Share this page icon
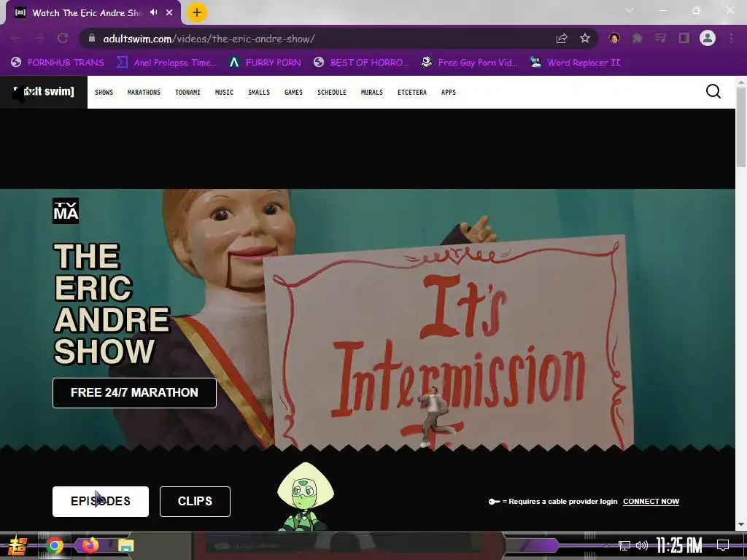 point(562,39)
